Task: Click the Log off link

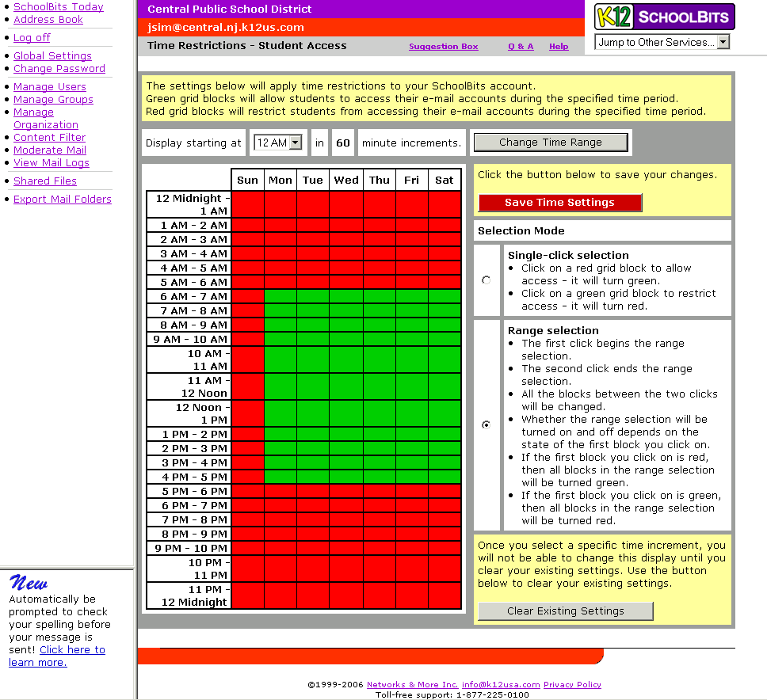Action: (x=32, y=38)
